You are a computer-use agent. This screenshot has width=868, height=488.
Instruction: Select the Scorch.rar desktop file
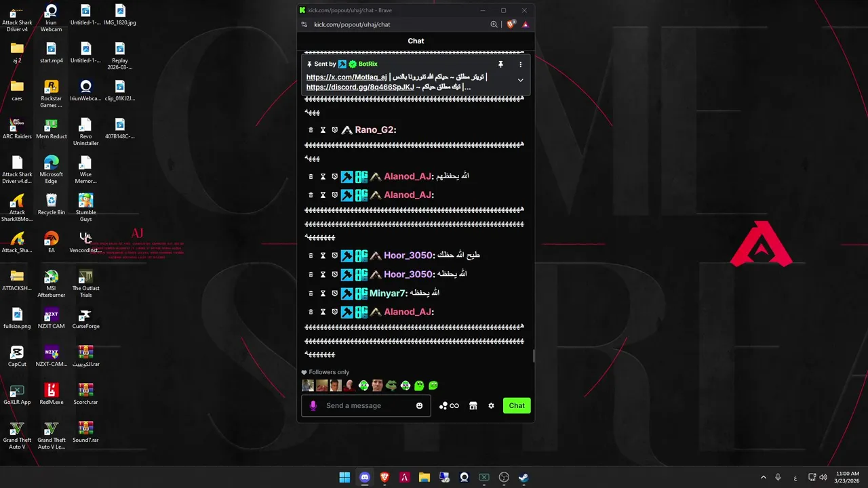(x=85, y=394)
